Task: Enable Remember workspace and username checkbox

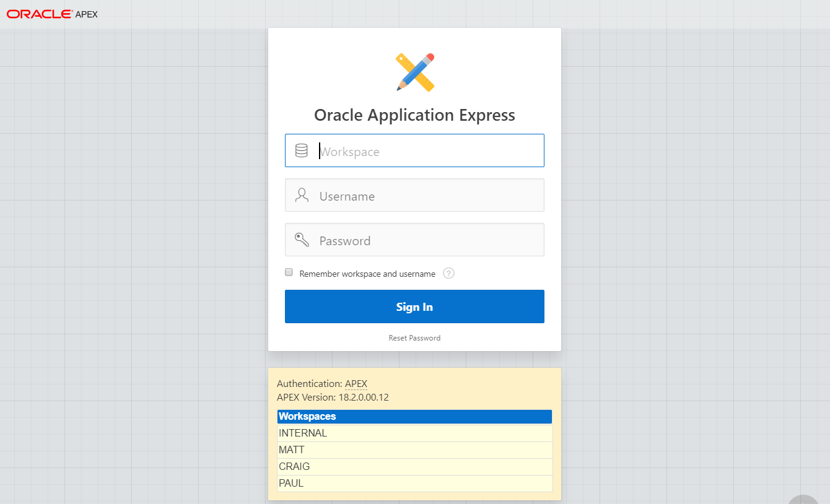Action: (289, 272)
